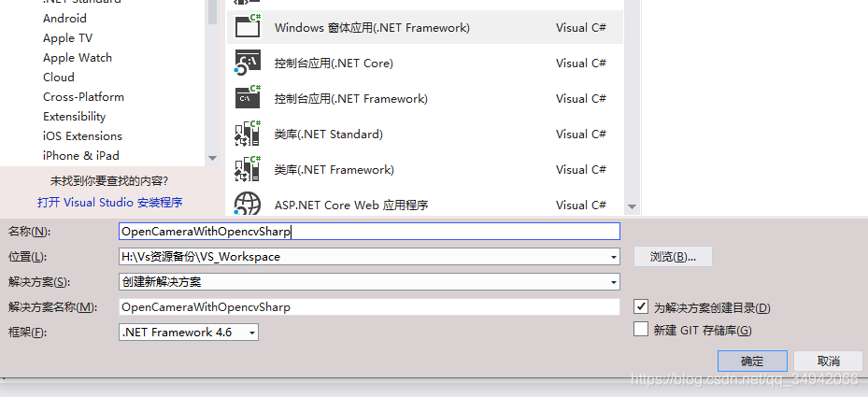The height and width of the screenshot is (397, 868).
Task: Open the 解决方案 dropdown arrow
Action: (613, 282)
